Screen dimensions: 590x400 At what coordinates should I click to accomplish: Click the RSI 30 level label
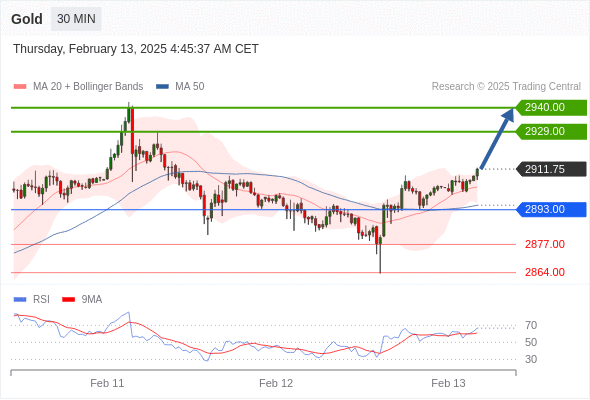(531, 359)
